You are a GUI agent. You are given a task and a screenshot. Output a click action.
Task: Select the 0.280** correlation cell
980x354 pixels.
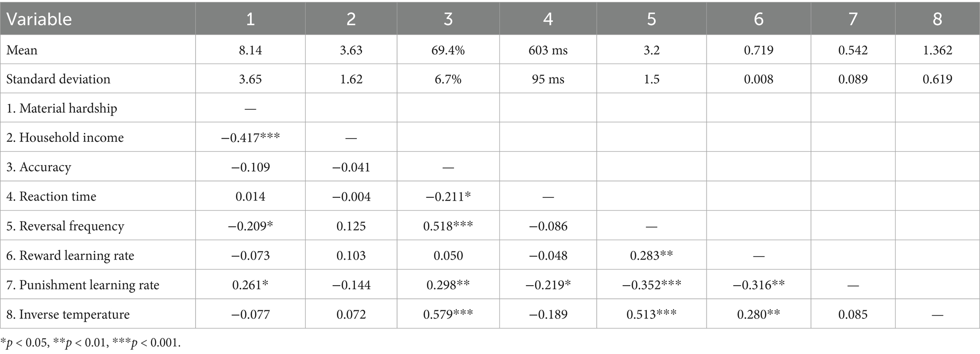758,314
